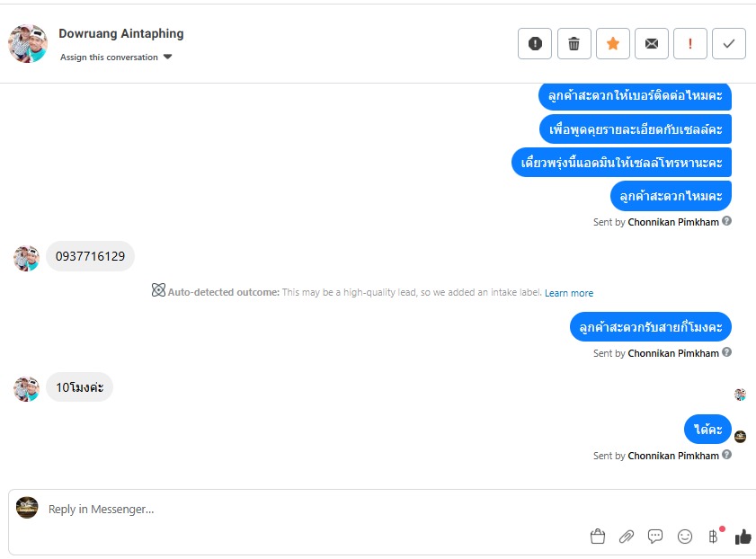
Task: Send a thumbs-up like
Action: click(x=743, y=537)
